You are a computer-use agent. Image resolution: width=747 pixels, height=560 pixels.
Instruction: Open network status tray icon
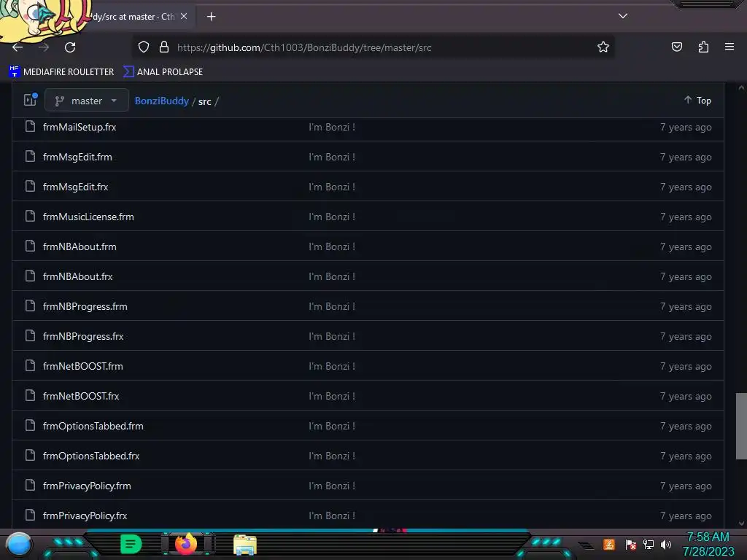pyautogui.click(x=648, y=544)
